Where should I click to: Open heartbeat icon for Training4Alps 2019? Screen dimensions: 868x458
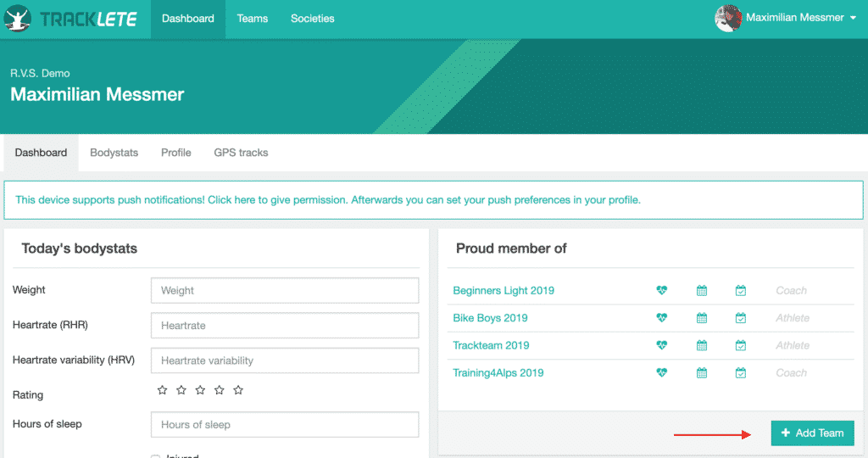[661, 372]
